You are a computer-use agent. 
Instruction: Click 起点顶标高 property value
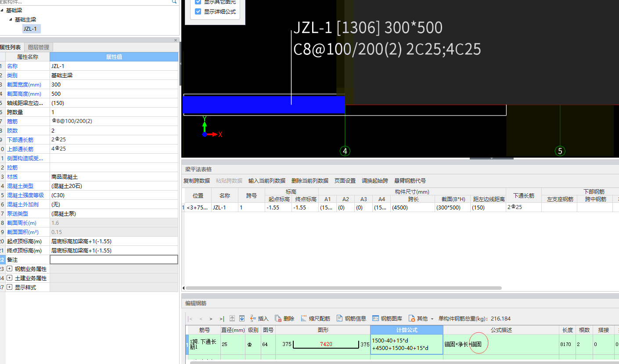pos(114,241)
